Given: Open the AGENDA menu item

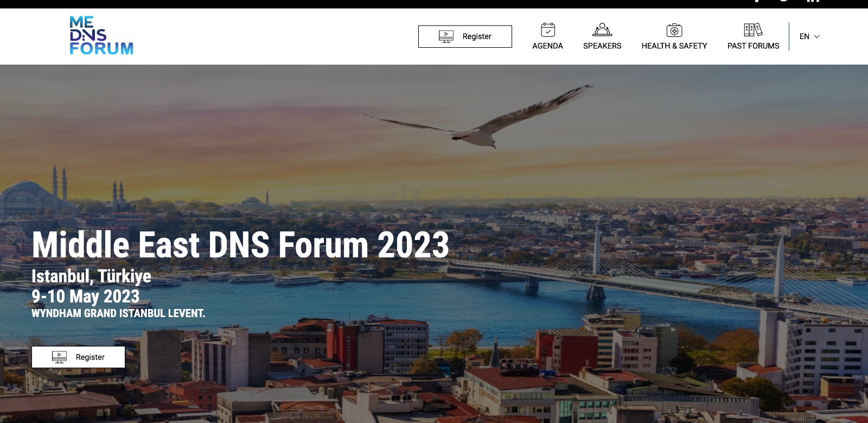Looking at the screenshot, I should point(547,46).
